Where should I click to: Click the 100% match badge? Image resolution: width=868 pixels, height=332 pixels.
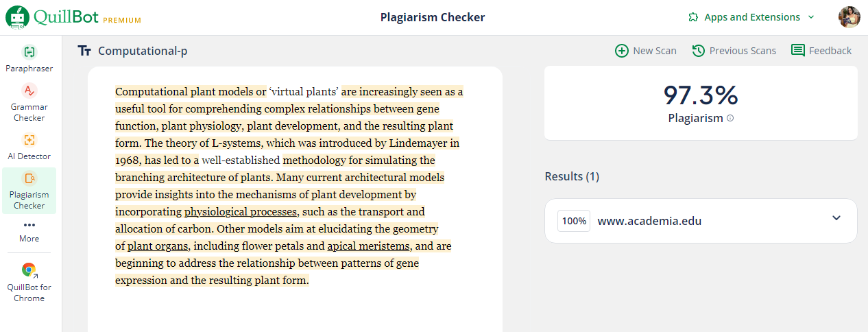coord(574,221)
